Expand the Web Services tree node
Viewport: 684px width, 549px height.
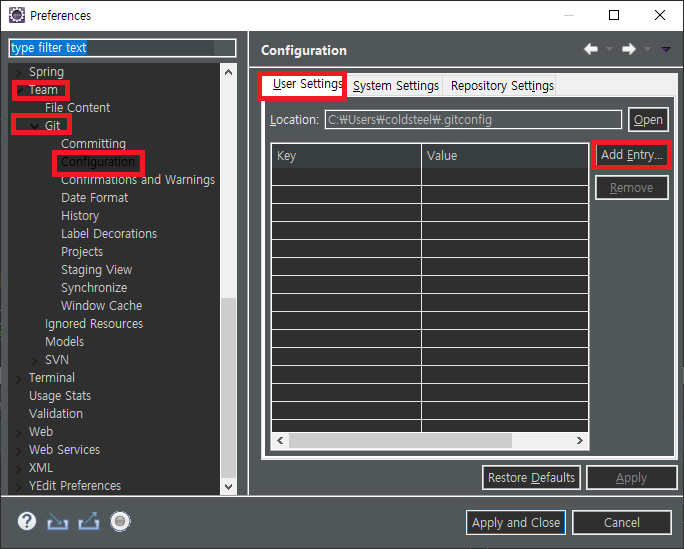coord(18,450)
